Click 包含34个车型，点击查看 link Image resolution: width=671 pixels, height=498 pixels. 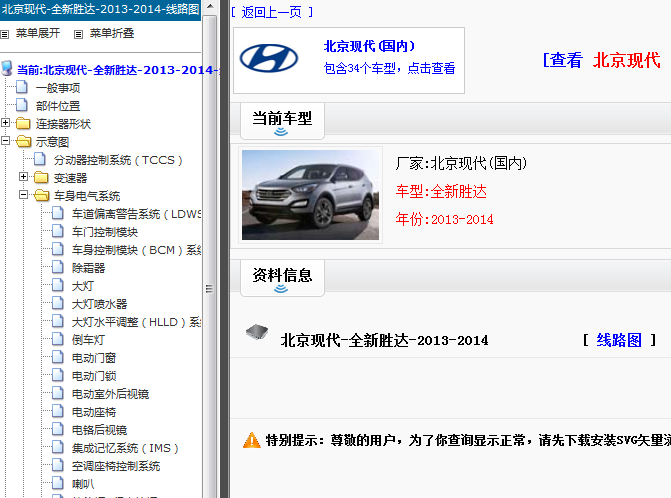pyautogui.click(x=389, y=68)
